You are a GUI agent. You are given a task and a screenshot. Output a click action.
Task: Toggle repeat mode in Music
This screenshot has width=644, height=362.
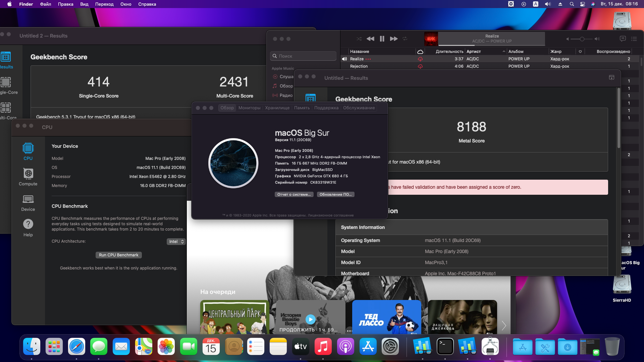coord(405,39)
